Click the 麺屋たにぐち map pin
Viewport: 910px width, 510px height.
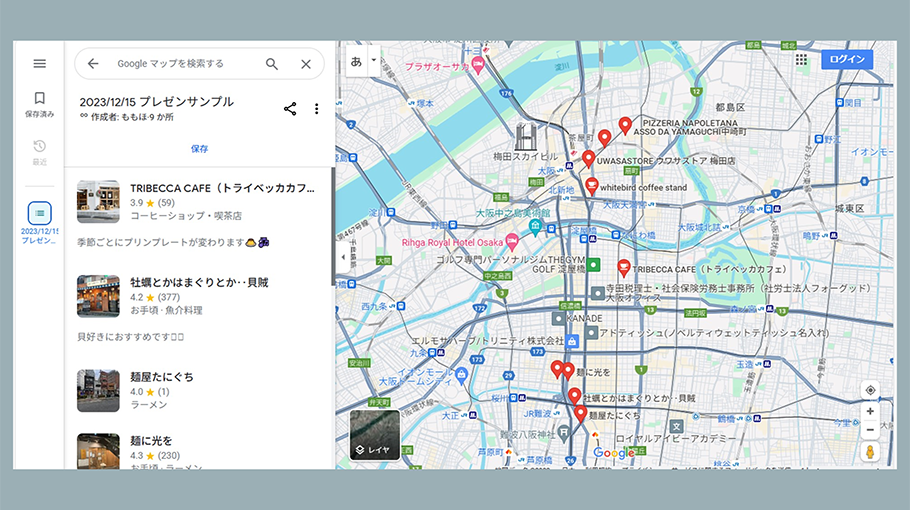(x=580, y=414)
